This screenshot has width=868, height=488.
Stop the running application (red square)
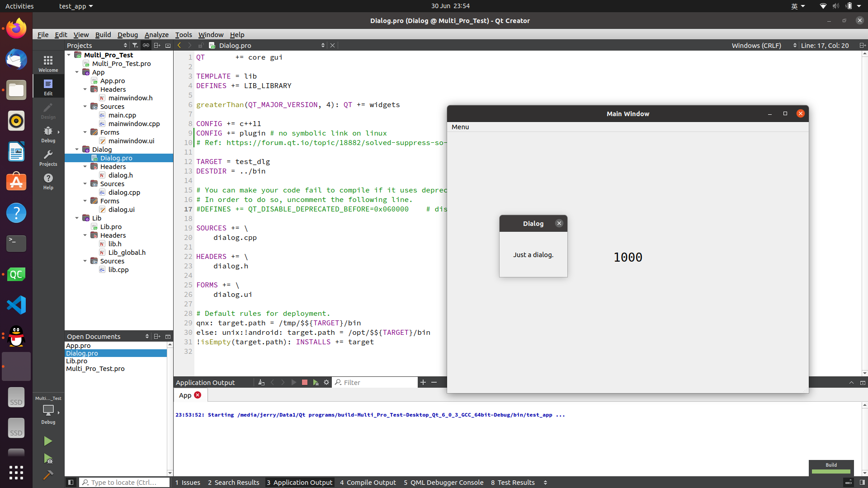click(x=305, y=382)
